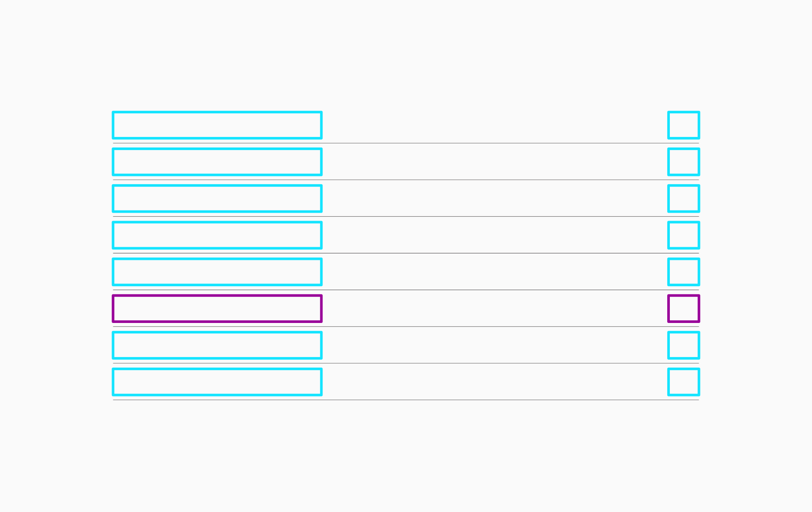Select the wide cyan rectangle in second row

(x=217, y=162)
